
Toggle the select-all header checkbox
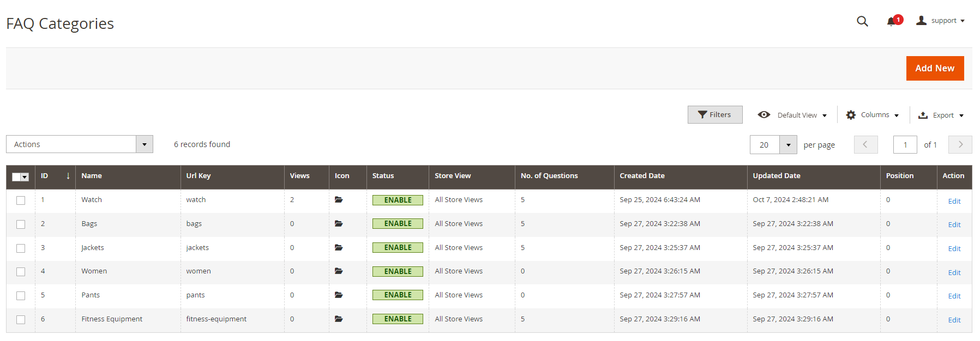tap(16, 177)
